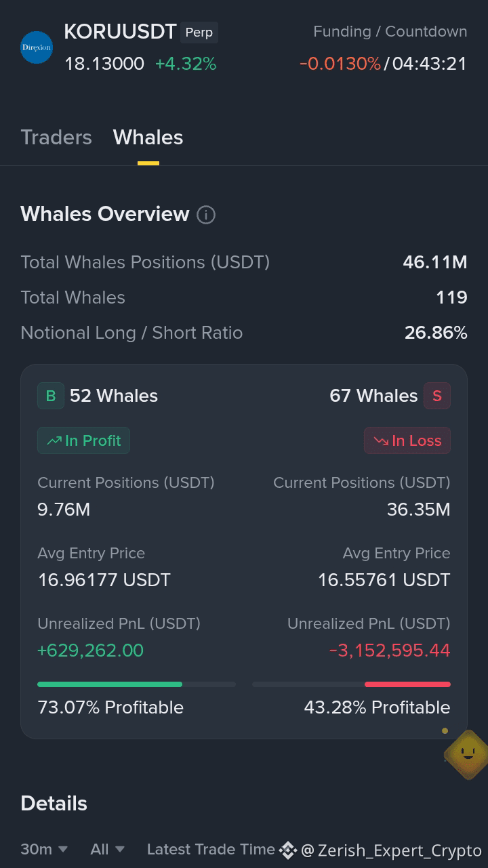Image resolution: width=488 pixels, height=868 pixels.
Task: Select the Whales tab
Action: click(148, 138)
